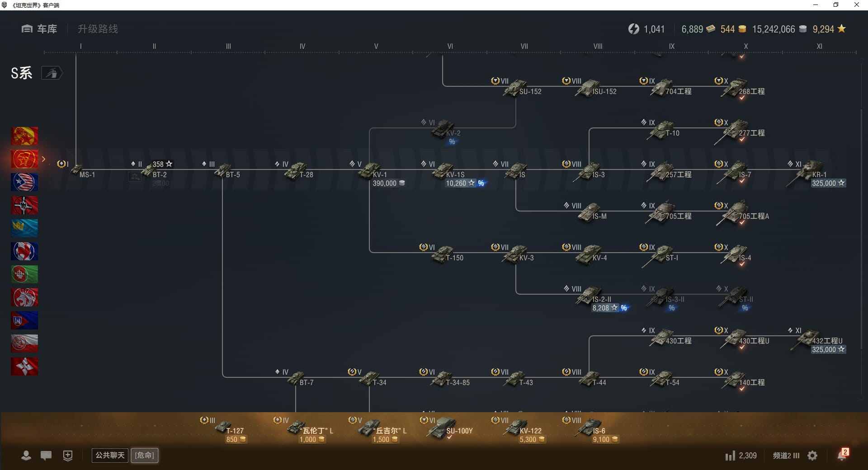The height and width of the screenshot is (470, 868).
Task: Click the 车库 garage button
Action: (39, 29)
